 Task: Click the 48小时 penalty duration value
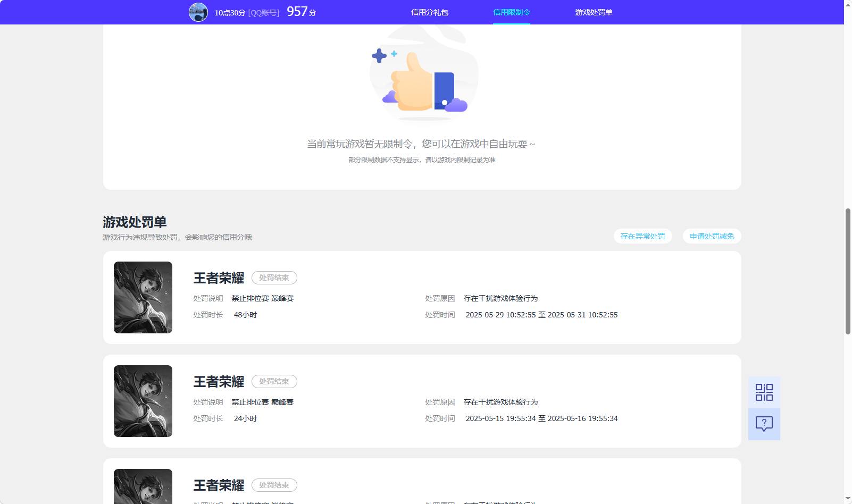click(x=245, y=315)
